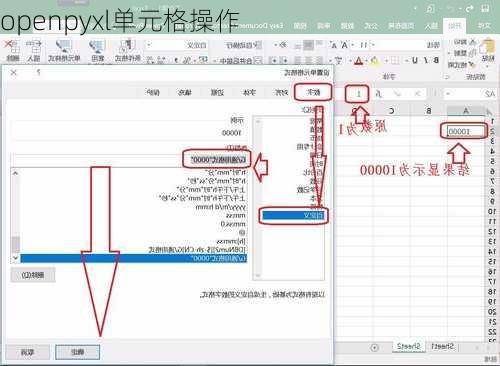500x366 pixels.
Task: Select the Custom (自定义) category in the list
Action: [293, 215]
